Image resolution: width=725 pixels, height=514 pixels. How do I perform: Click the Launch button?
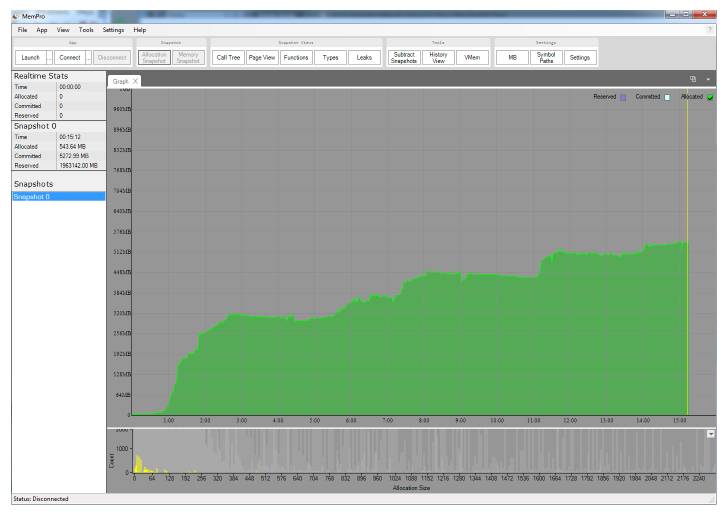tap(31, 58)
